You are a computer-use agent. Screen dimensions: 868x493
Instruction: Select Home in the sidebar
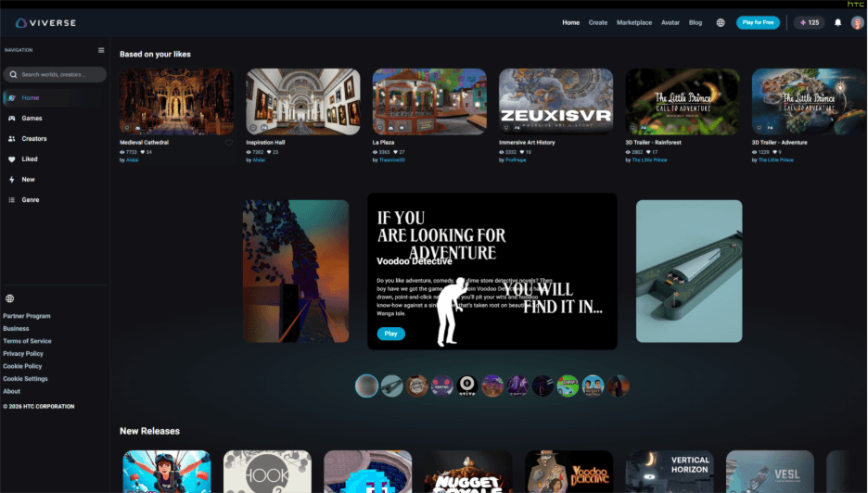[54, 98]
